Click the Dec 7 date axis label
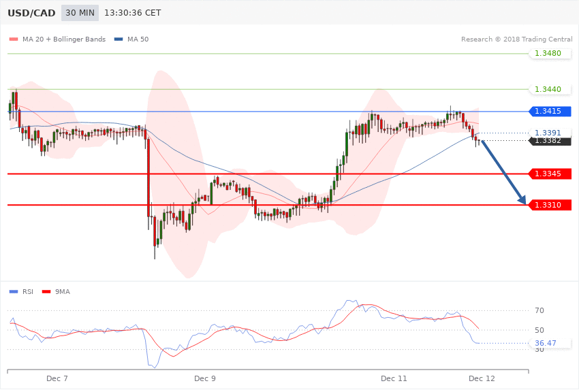Viewport: 579px width, 392px height. click(57, 378)
